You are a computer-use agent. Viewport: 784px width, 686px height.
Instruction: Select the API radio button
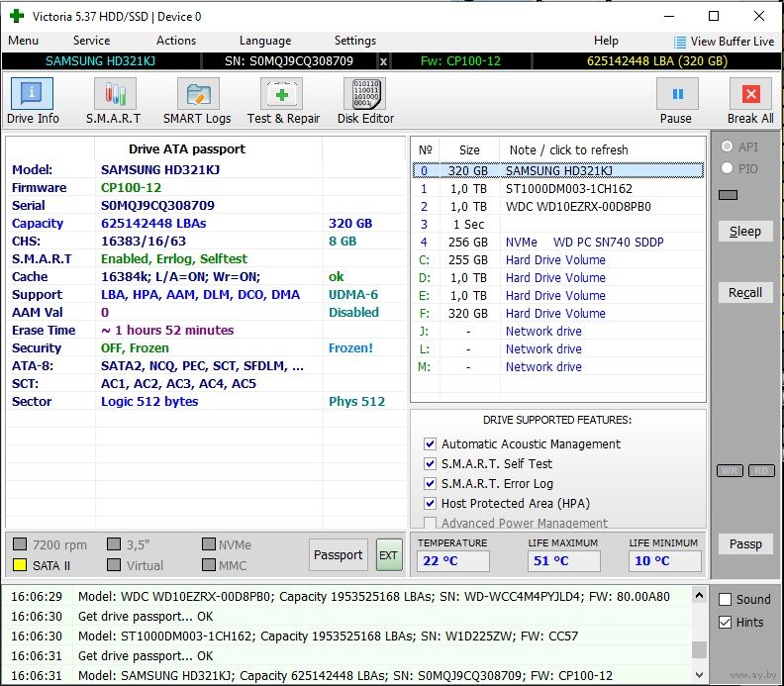728,147
